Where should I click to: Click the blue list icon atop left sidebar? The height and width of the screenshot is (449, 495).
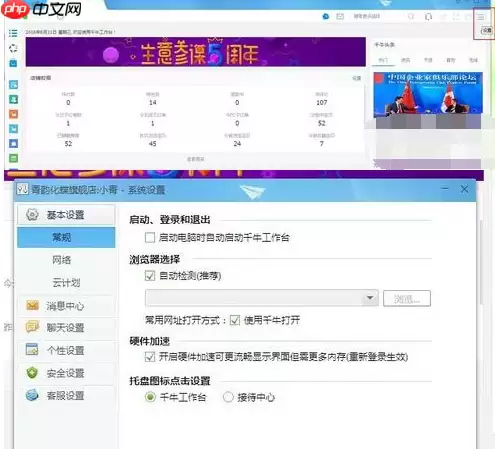[13, 33]
